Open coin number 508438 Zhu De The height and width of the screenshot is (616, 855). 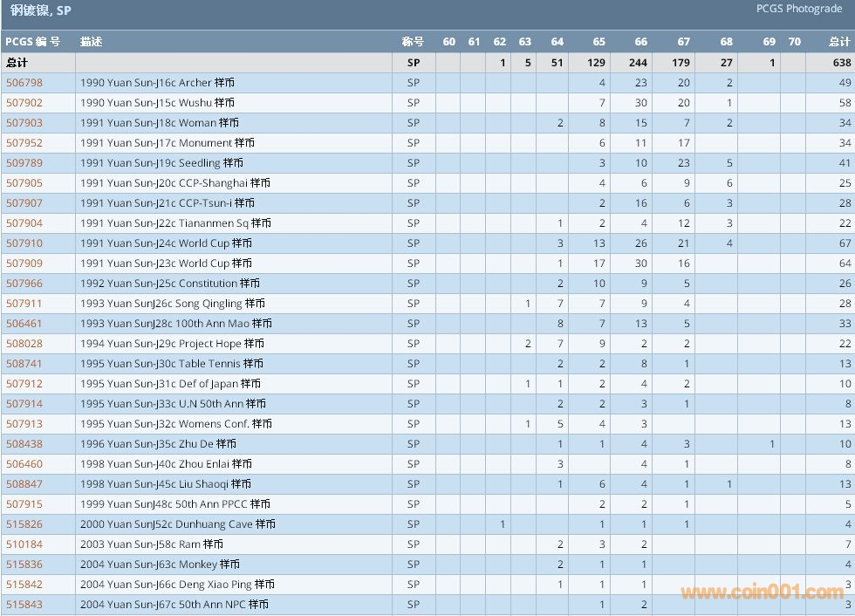[x=24, y=444]
